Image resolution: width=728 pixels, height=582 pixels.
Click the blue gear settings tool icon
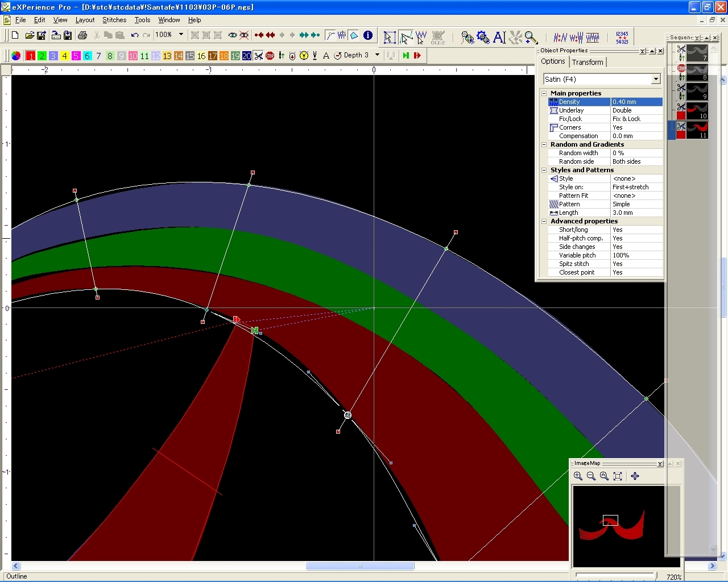[483, 38]
